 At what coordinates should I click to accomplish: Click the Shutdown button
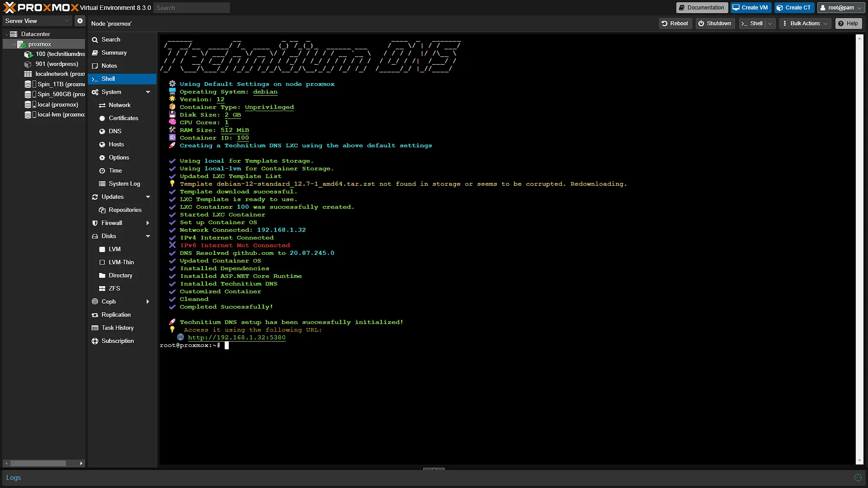click(x=715, y=23)
